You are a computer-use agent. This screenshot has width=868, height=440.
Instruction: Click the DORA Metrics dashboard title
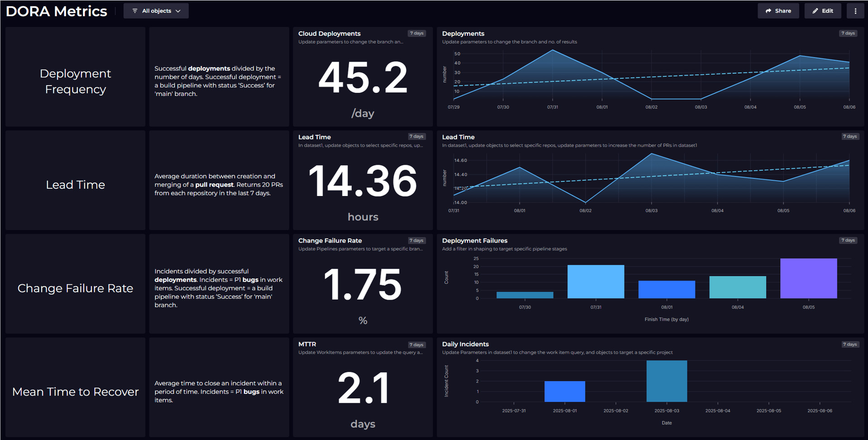(57, 11)
